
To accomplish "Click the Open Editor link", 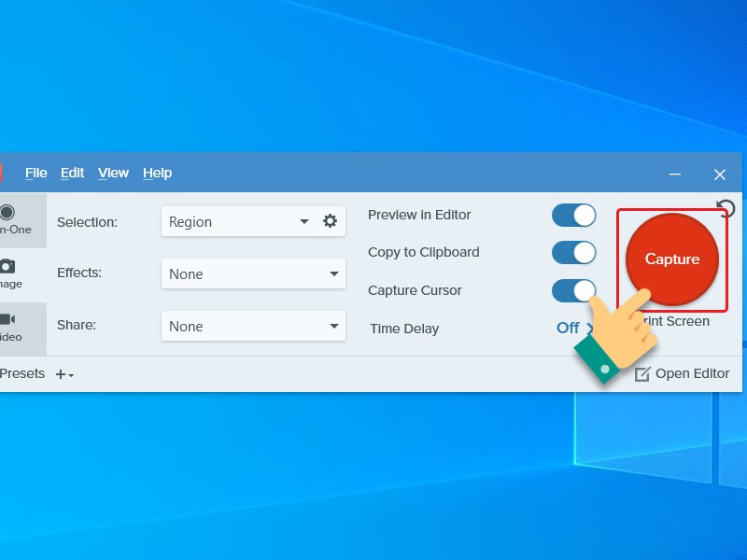I will tap(693, 373).
